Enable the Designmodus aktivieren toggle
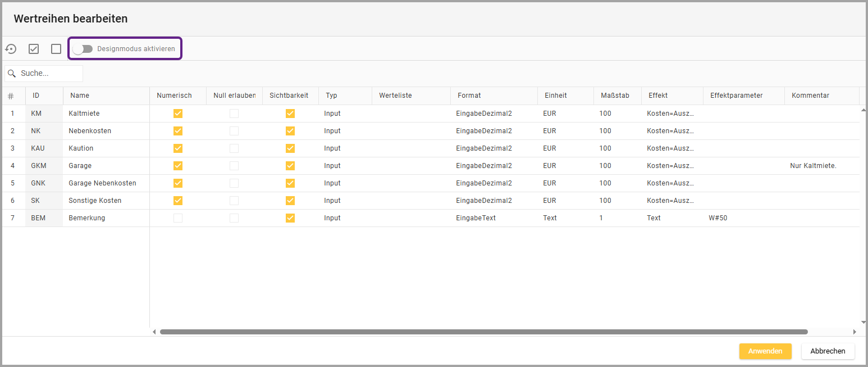 coord(83,49)
